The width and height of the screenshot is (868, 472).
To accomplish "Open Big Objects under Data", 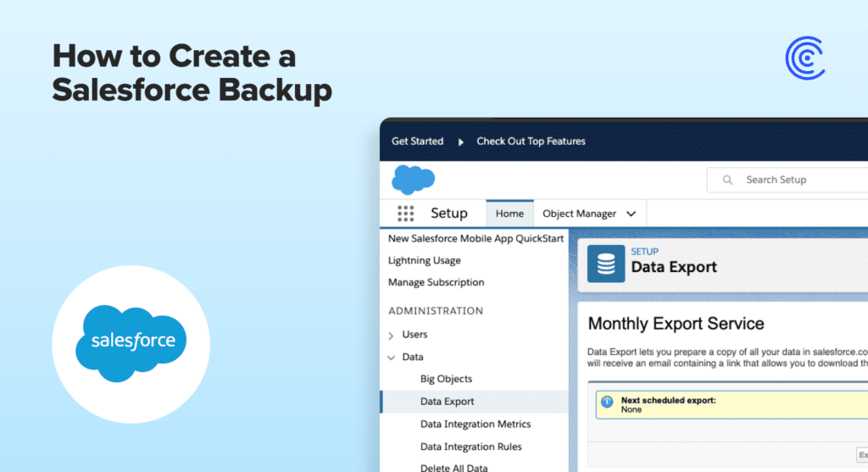I will point(446,379).
